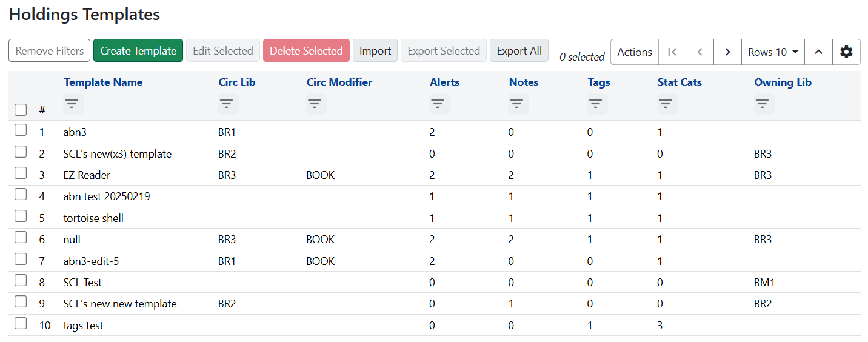Viewport: 868px width, 342px height.
Task: Open the Template Name column filter icon
Action: 72,104
